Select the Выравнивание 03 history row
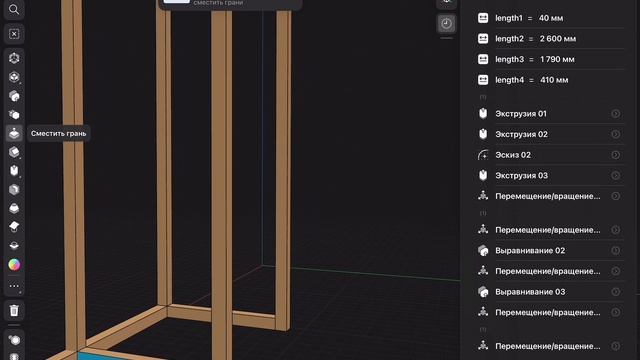Image resolution: width=640 pixels, height=360 pixels. 550,292
